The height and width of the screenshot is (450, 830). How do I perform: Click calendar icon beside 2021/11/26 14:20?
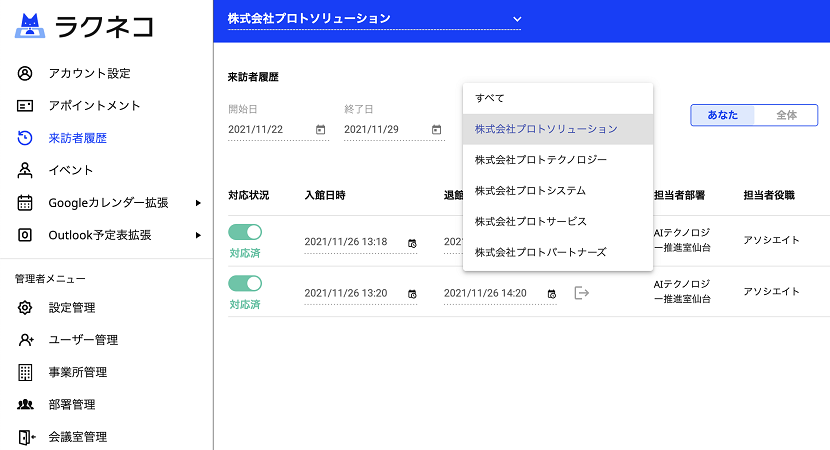(x=552, y=294)
